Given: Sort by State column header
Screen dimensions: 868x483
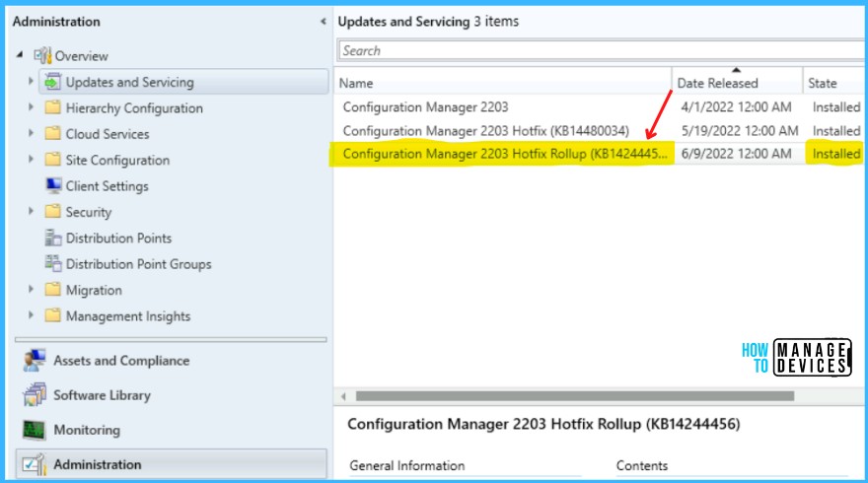Looking at the screenshot, I should [x=835, y=83].
